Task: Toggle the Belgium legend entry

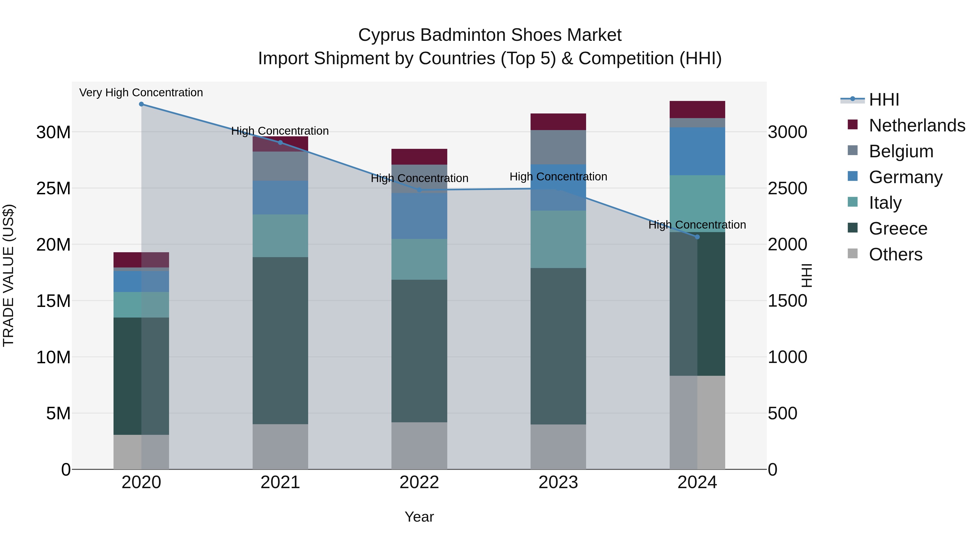Action: click(x=891, y=151)
